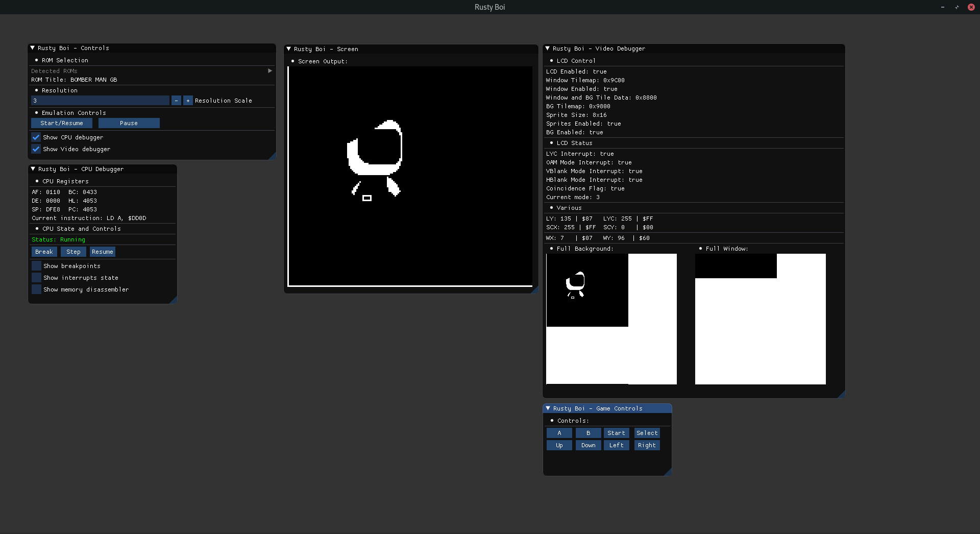
Task: Open the Detected ROMs list arrow
Action: coord(270,71)
